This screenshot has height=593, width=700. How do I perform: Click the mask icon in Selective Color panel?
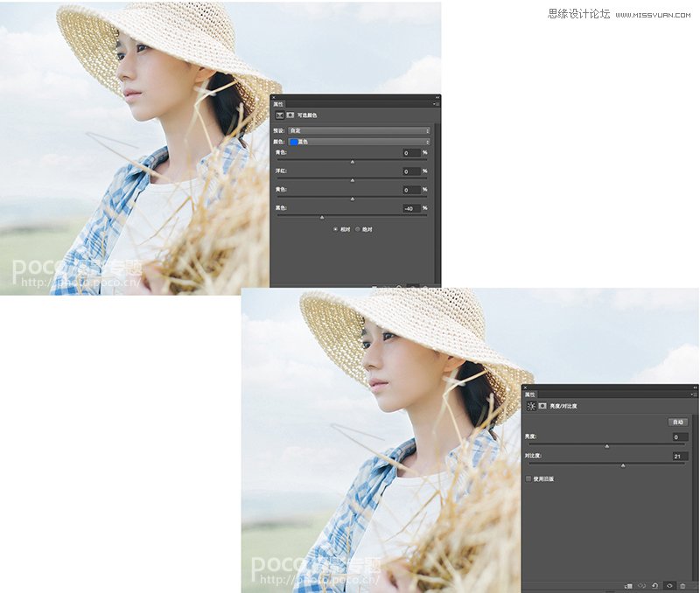tap(290, 115)
